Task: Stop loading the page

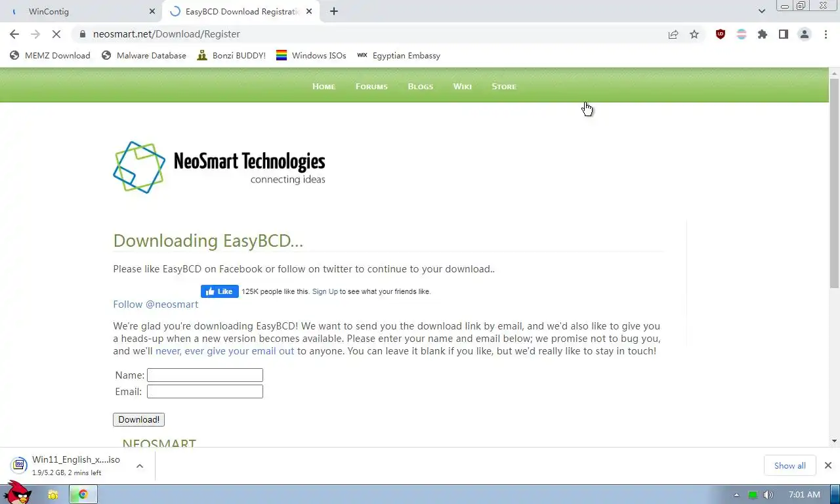Action: pyautogui.click(x=56, y=34)
